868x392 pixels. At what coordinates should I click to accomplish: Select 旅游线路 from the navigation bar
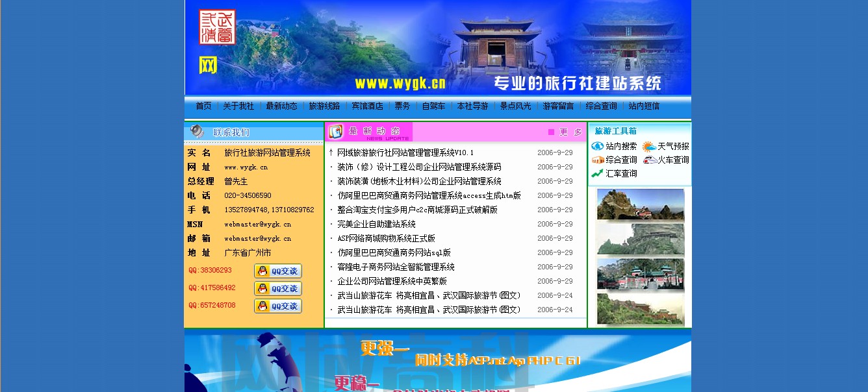tap(324, 106)
